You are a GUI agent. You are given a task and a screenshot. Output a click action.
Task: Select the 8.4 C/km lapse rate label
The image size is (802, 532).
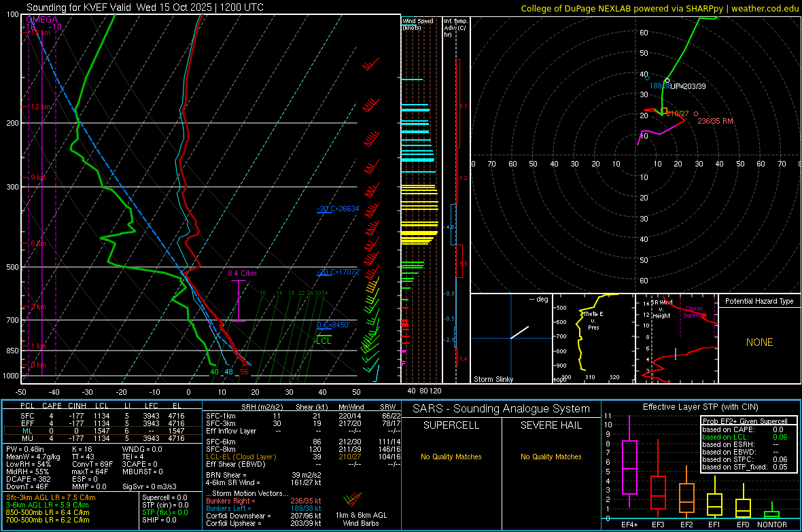(x=242, y=274)
